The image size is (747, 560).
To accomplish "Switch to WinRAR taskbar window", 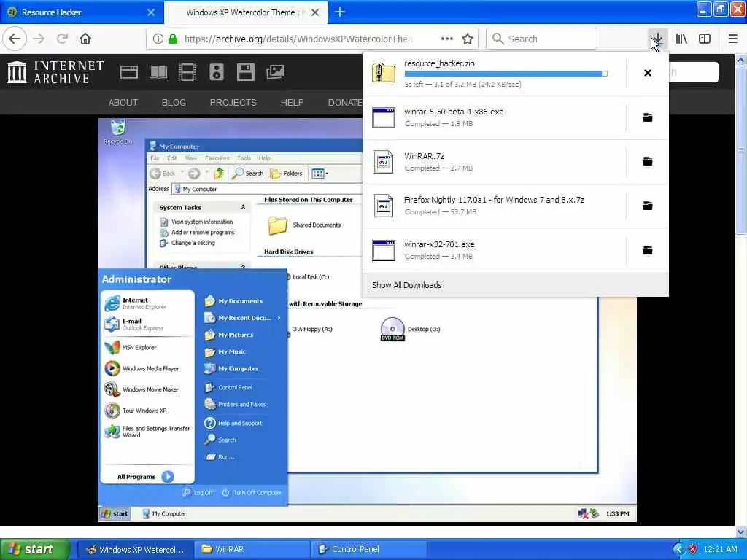I will tap(252, 549).
